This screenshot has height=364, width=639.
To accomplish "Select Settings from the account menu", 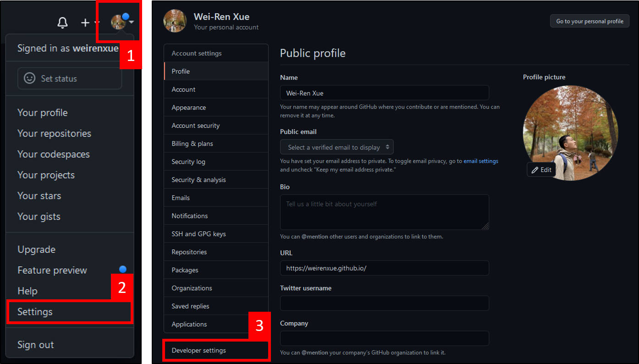I will pos(34,312).
